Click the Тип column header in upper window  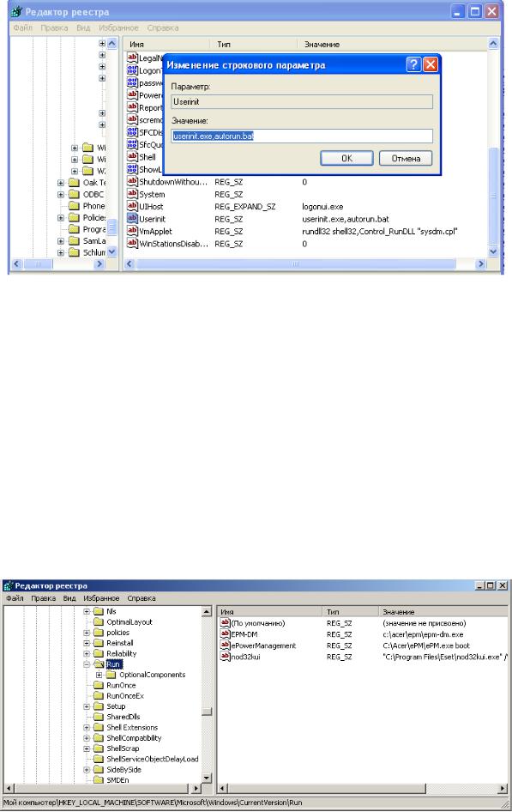tap(253, 44)
